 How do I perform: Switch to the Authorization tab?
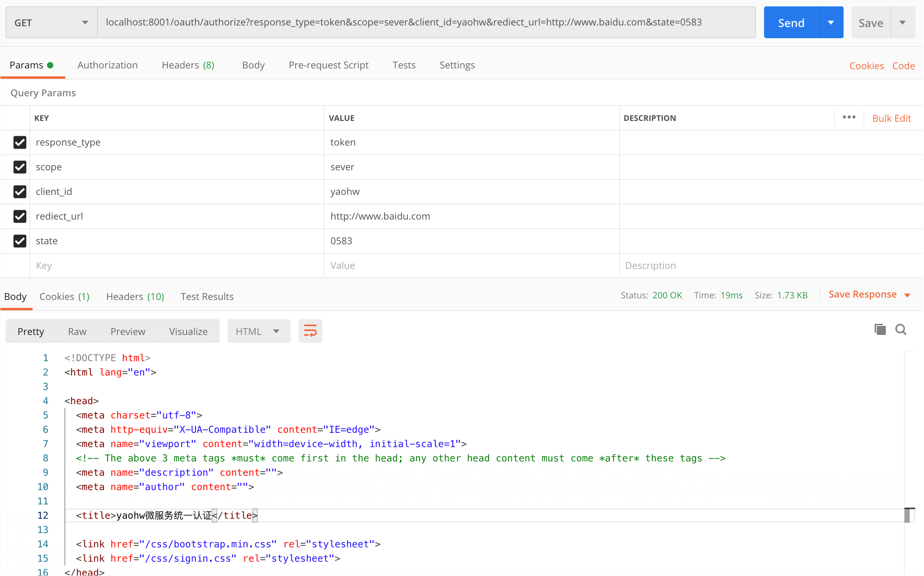[107, 65]
